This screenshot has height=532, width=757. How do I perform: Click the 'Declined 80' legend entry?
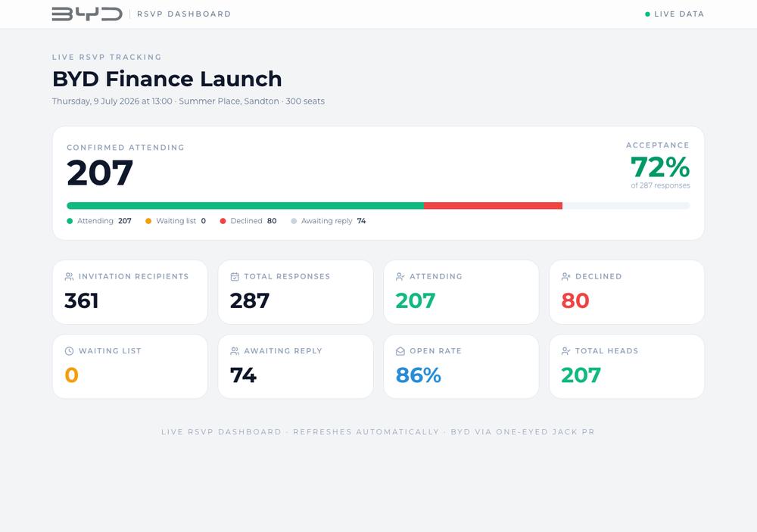tap(248, 221)
